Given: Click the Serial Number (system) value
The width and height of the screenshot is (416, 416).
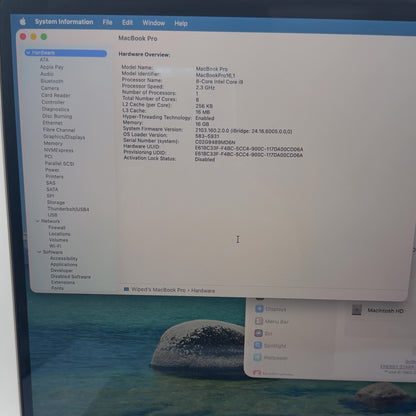Looking at the screenshot, I should (215, 142).
